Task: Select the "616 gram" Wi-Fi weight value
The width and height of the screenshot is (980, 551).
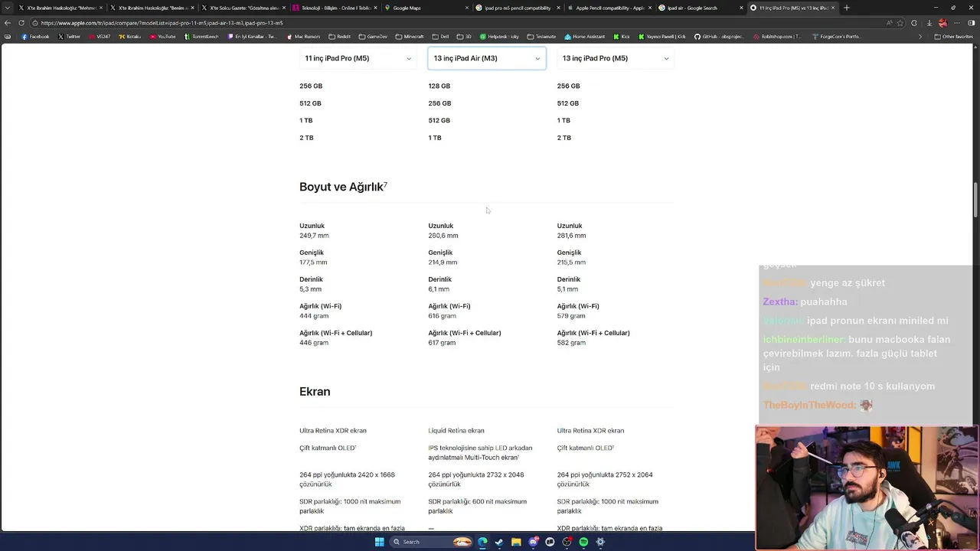Action: (x=442, y=316)
